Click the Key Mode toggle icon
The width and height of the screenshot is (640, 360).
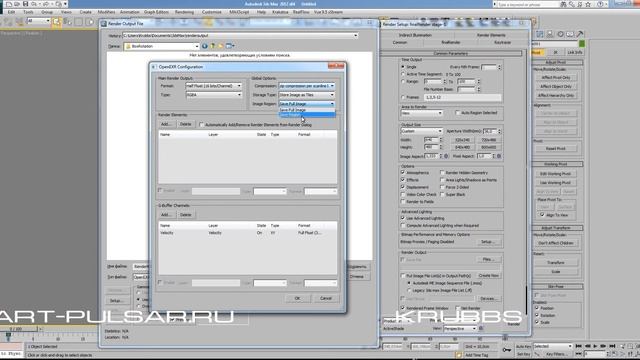[x=578, y=354]
